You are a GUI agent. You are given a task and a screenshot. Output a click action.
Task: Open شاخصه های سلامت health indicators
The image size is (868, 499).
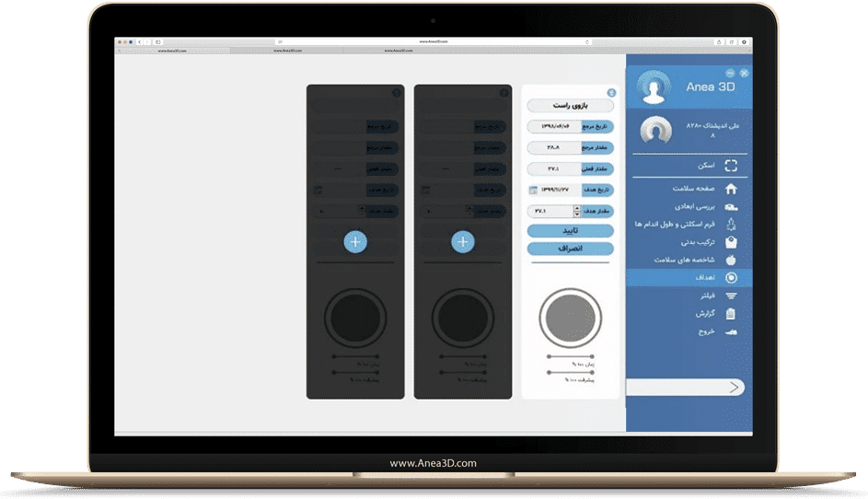[x=689, y=260]
